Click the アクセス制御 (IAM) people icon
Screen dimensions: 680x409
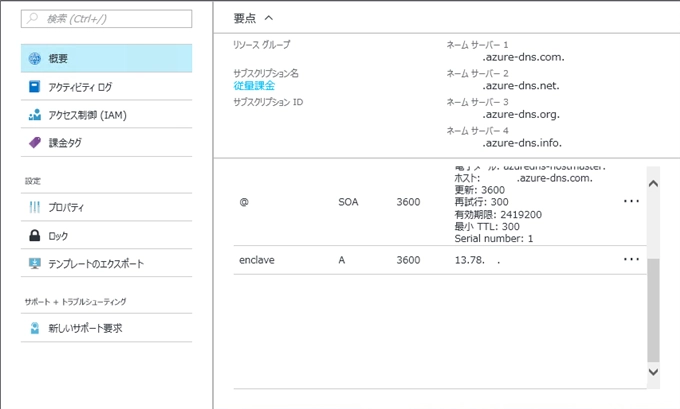(x=35, y=115)
